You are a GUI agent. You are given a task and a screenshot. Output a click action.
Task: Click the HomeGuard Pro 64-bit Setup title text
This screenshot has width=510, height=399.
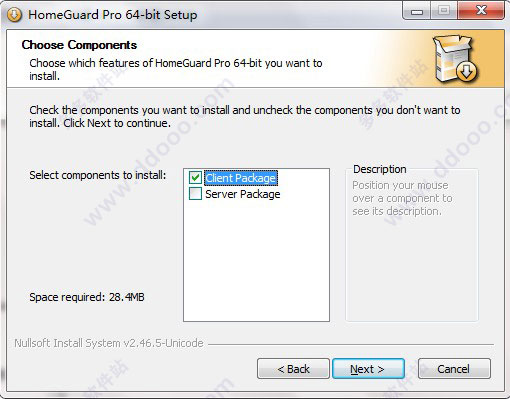113,15
